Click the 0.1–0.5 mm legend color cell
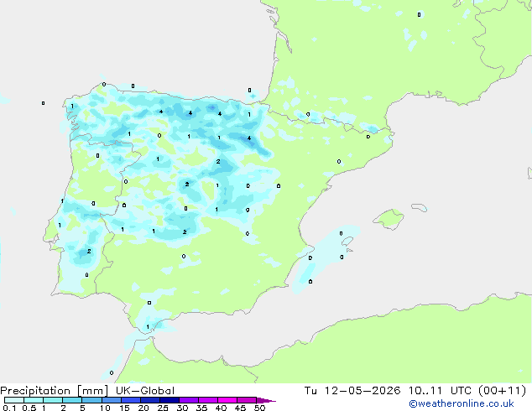Viewport: 532px width, 411px height. click(x=14, y=400)
